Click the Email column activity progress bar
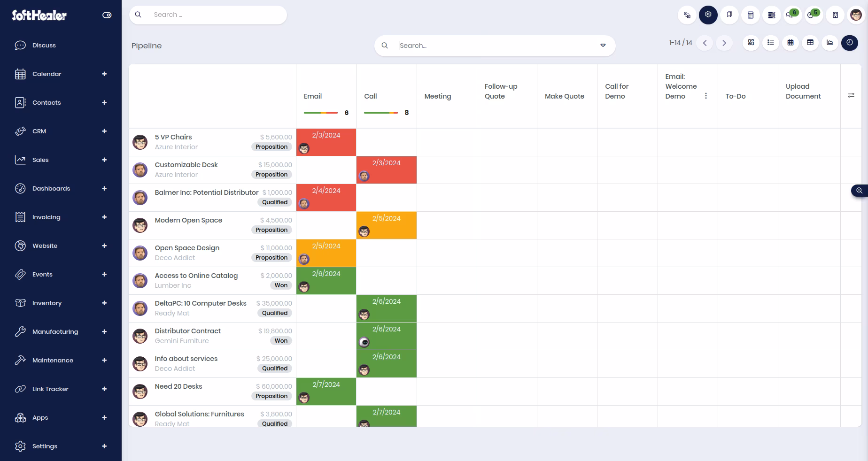The height and width of the screenshot is (461, 868). (321, 113)
